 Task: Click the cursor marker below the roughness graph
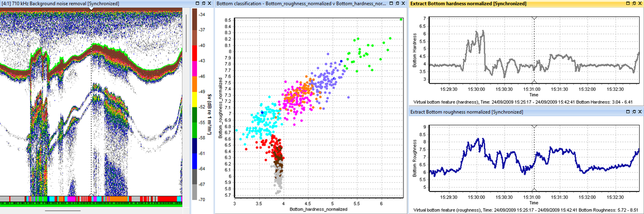pos(534,189)
